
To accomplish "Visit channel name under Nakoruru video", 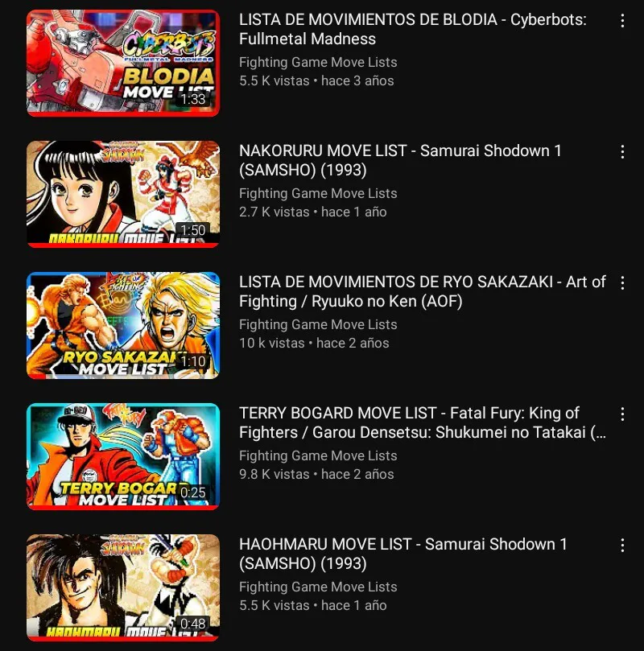I will click(318, 193).
